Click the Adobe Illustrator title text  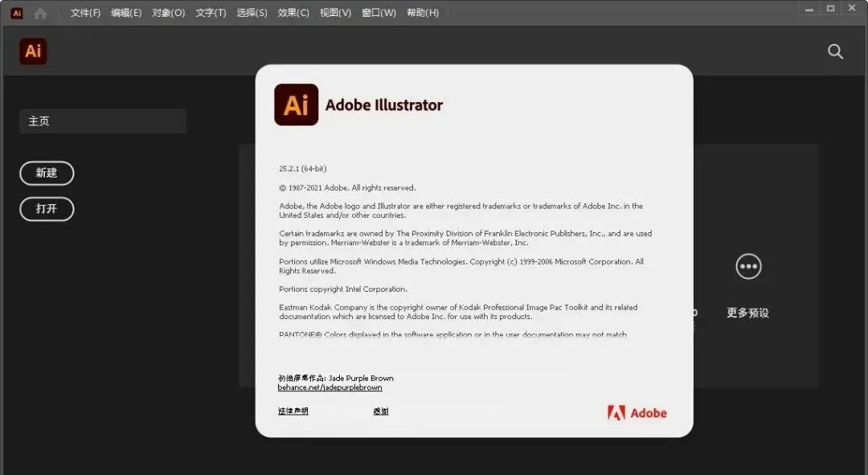(384, 104)
